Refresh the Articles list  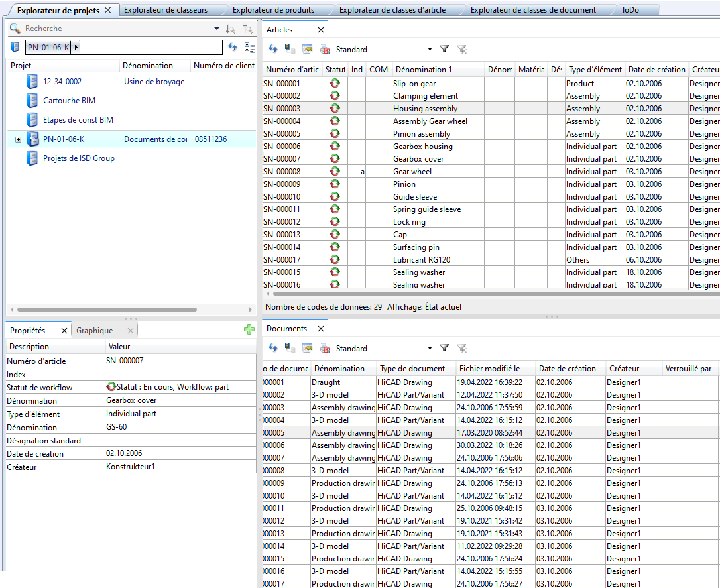(x=272, y=49)
